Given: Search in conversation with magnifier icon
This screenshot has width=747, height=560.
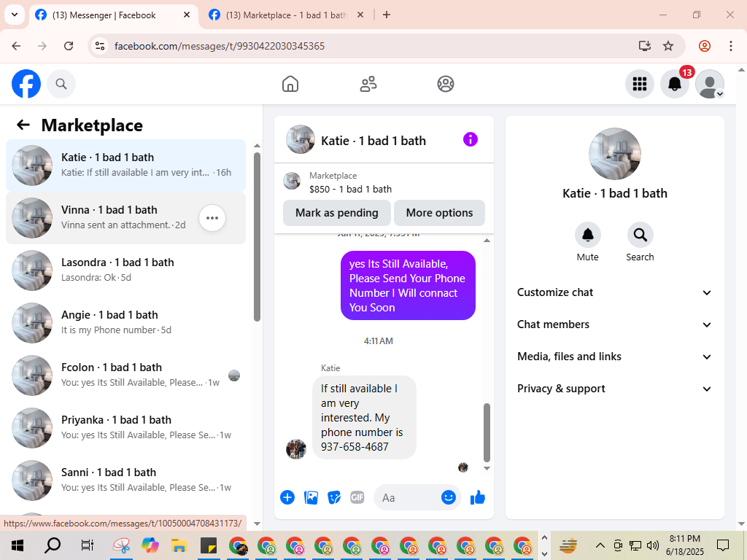Looking at the screenshot, I should click(640, 235).
